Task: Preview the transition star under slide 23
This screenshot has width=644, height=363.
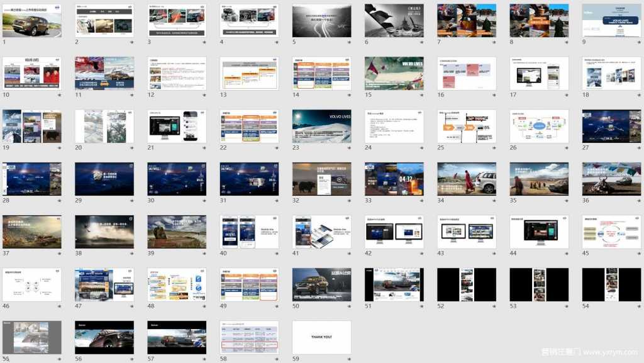Action: click(x=349, y=148)
